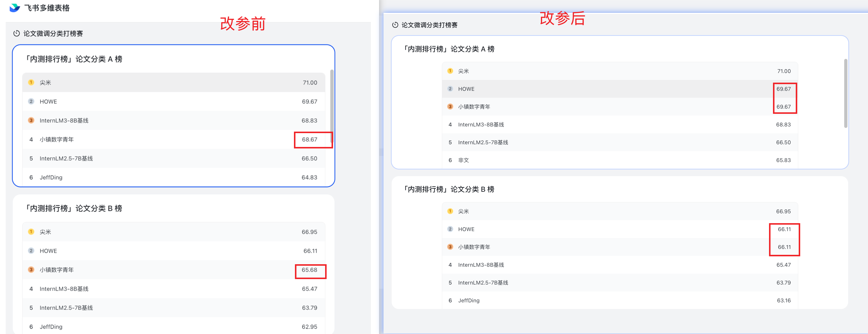
Task: Click the A 榜 leaderboard title in the right panel
Action: (x=449, y=49)
